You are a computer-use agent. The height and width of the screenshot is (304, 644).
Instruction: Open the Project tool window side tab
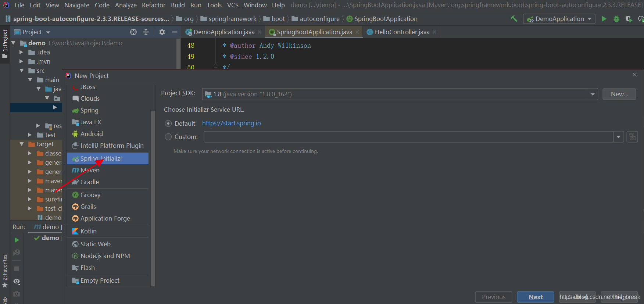click(5, 44)
